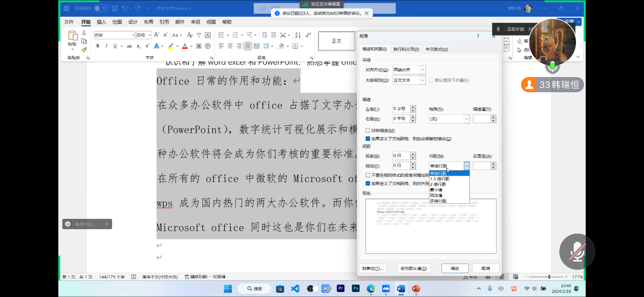This screenshot has height=297, width=644.
Task: Click the Copy icon in the ribbon
Action: (84, 41)
